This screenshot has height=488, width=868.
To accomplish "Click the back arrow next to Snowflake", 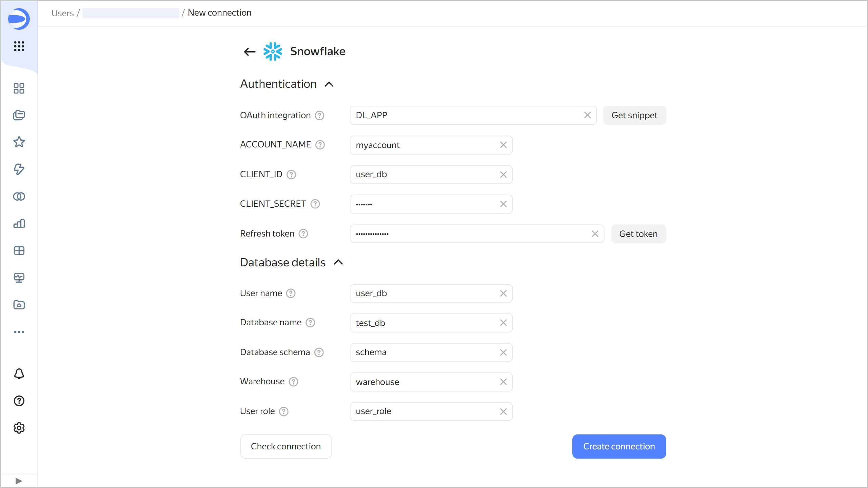I will tap(250, 52).
